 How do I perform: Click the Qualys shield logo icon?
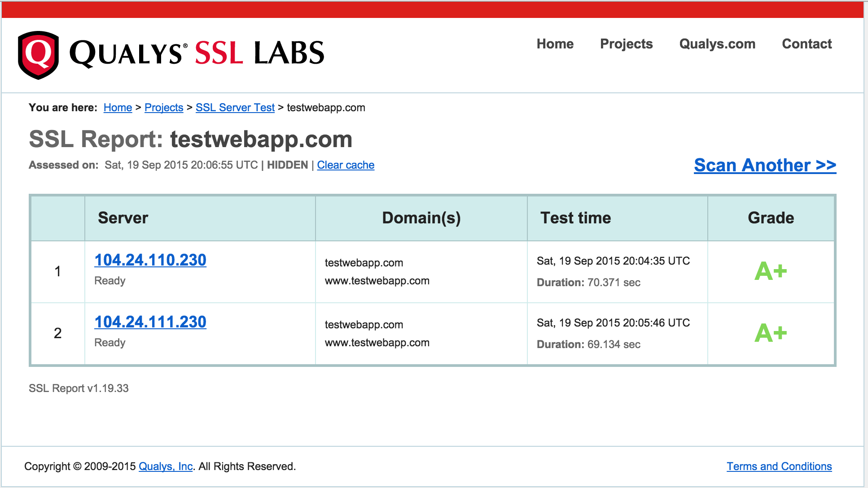(38, 55)
